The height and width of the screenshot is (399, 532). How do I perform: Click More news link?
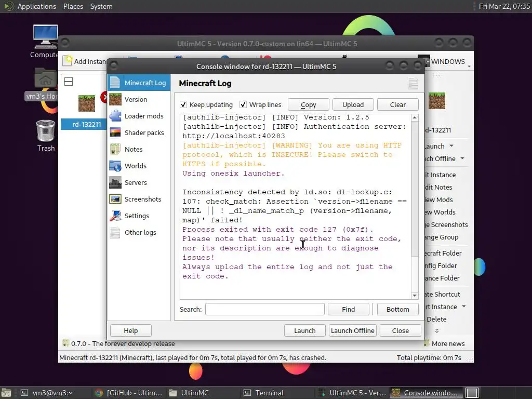(x=448, y=343)
